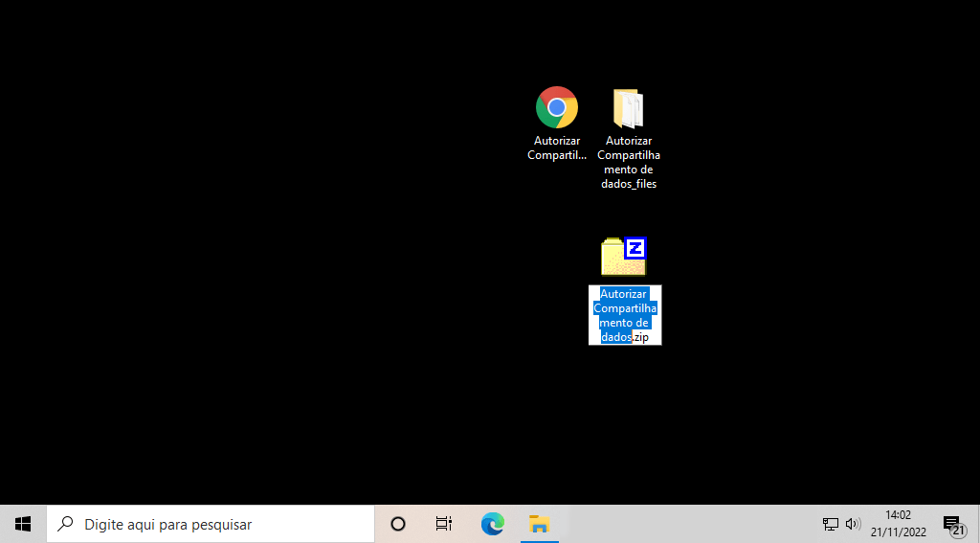980x543 pixels.
Task: Open the clock showing 14:02 and 21/11/2022
Action: (898, 524)
